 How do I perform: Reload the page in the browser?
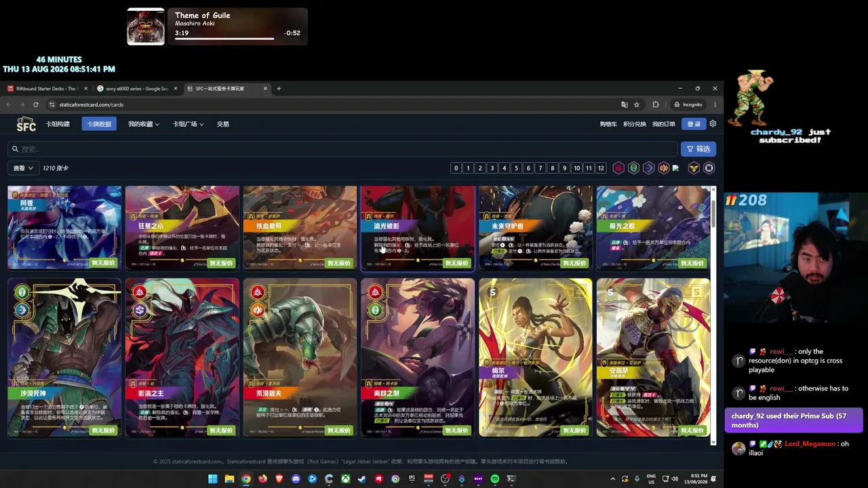pyautogui.click(x=35, y=104)
